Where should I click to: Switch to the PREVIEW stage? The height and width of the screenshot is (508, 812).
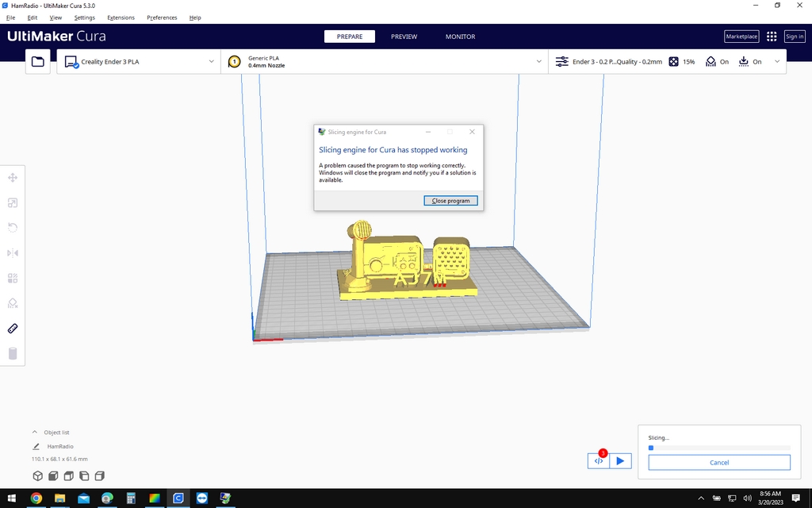[404, 37]
